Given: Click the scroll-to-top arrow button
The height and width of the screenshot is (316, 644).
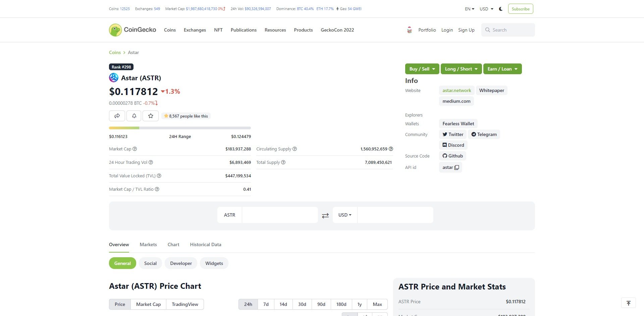Looking at the screenshot, I should [x=628, y=303].
